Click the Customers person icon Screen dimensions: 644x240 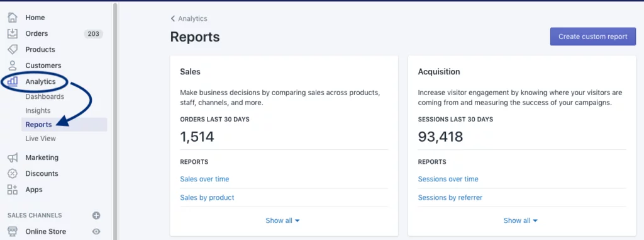tap(13, 66)
